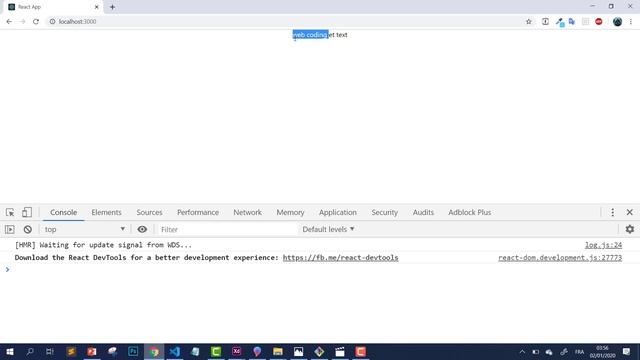This screenshot has width=640, height=360.
Task: Go back using the browser back arrow
Action: (x=9, y=22)
